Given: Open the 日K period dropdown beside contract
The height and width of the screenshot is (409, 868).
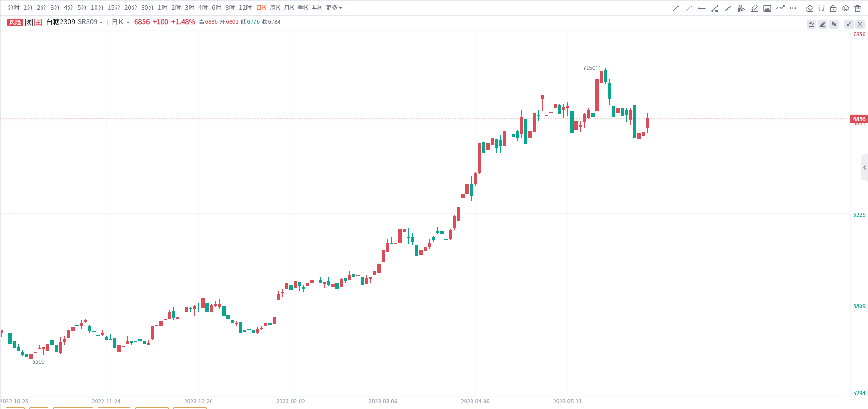Looking at the screenshot, I should click(121, 22).
